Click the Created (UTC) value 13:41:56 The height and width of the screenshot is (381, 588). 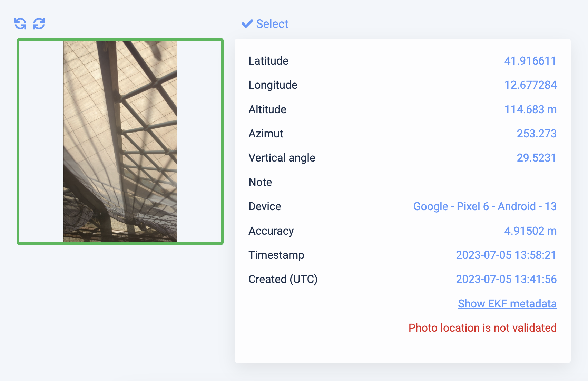tap(506, 279)
